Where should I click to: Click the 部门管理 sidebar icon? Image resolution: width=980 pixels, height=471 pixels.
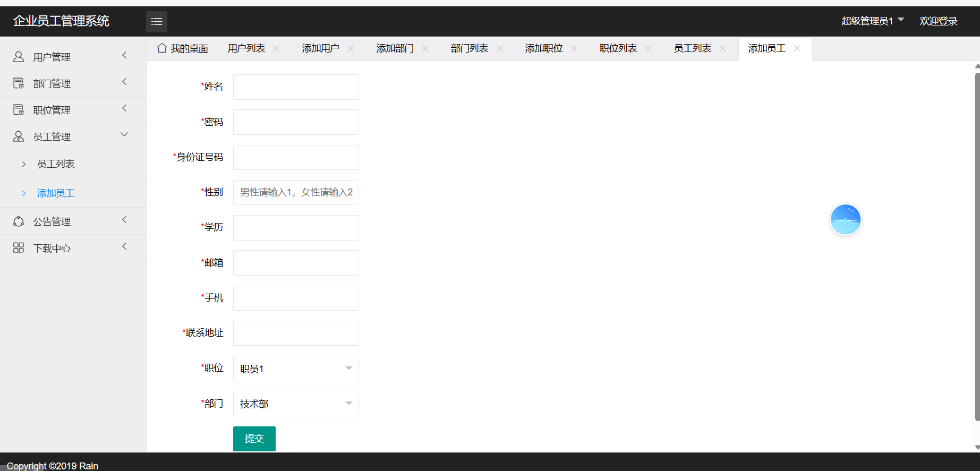tap(19, 83)
